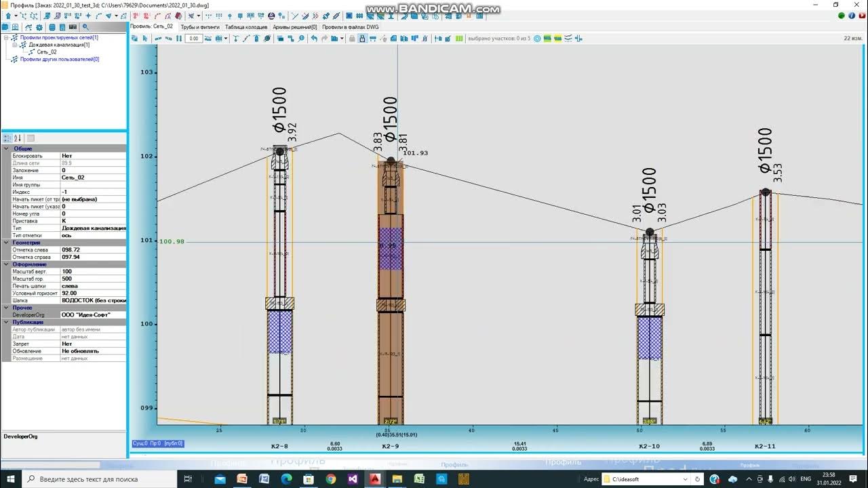868x488 pixels.
Task: Click the DeveloperOrg value ООО Идея-Софт
Action: 93,314
